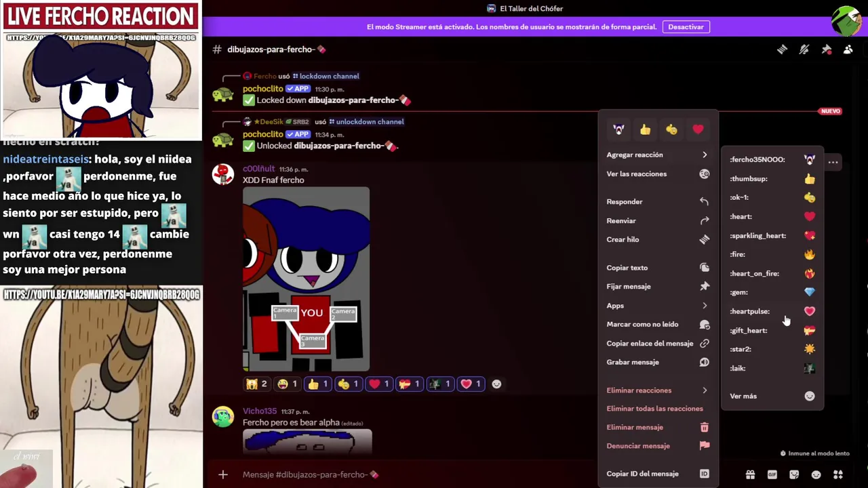The image size is (868, 488).
Task: Open the Agregar reacción submenu
Action: click(x=657, y=155)
